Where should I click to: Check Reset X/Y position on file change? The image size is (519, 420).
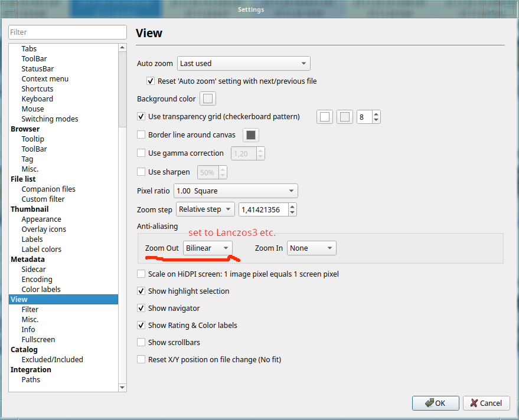tap(141, 359)
